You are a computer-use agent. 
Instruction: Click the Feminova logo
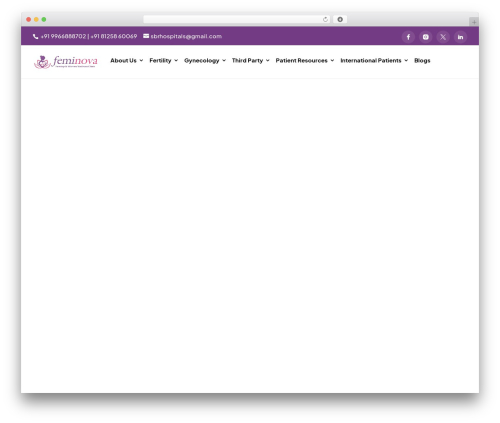(x=66, y=62)
